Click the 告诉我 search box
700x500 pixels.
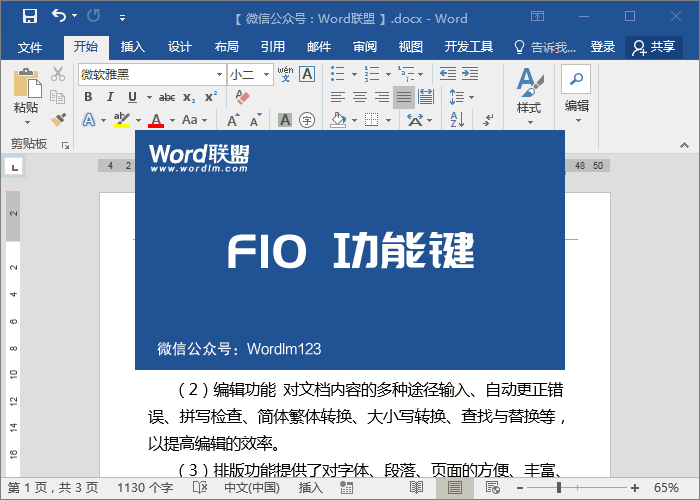[x=545, y=47]
